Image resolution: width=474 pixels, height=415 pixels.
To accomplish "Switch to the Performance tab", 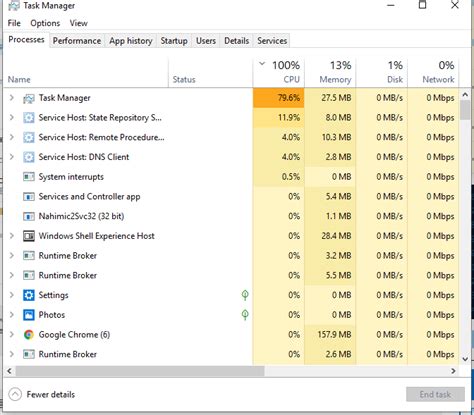I will pyautogui.click(x=77, y=41).
